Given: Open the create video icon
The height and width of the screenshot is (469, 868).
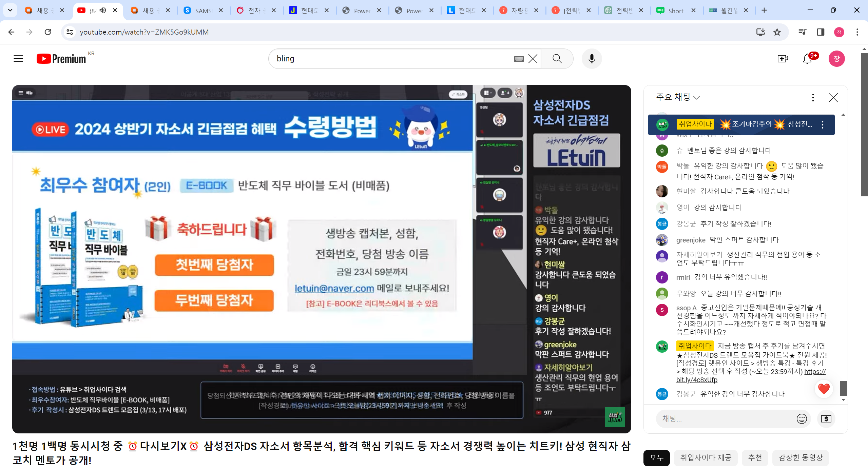Looking at the screenshot, I should pyautogui.click(x=783, y=59).
